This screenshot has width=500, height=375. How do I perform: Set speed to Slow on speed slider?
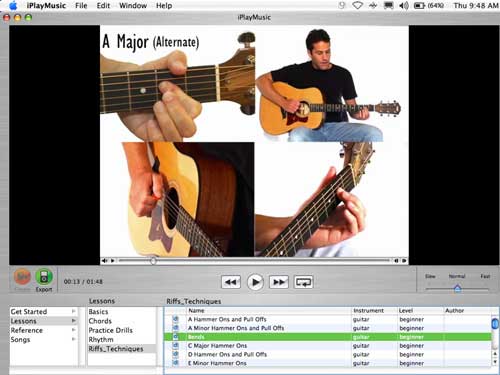(x=430, y=276)
